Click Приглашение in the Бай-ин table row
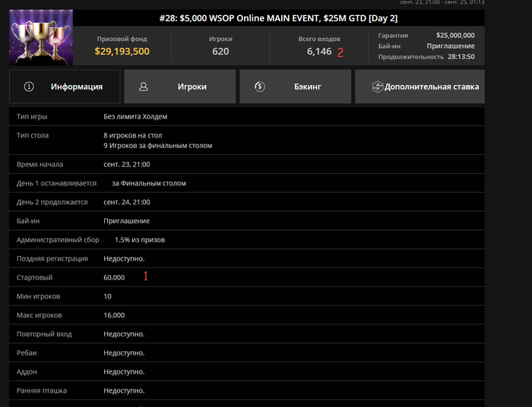Image resolution: width=532 pixels, height=407 pixels. pos(127,221)
